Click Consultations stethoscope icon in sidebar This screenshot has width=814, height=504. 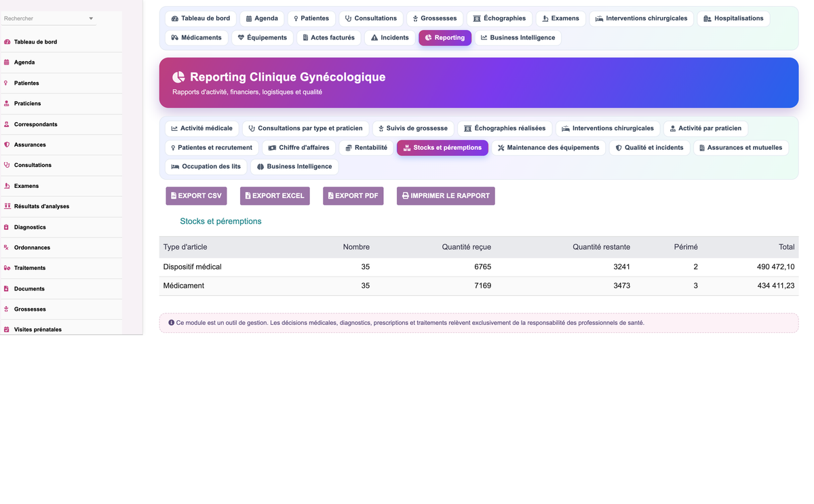click(7, 165)
